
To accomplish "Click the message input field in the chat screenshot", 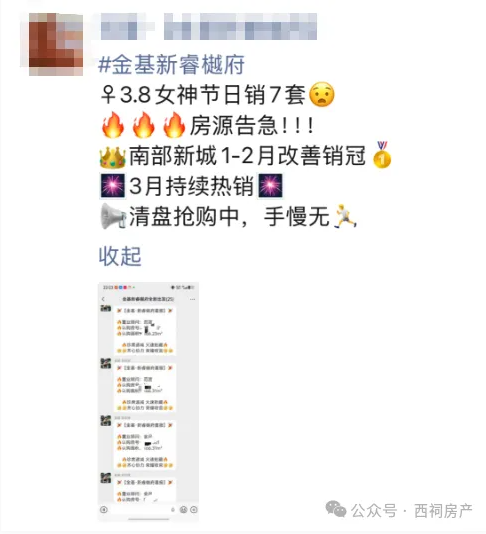I will [143, 510].
